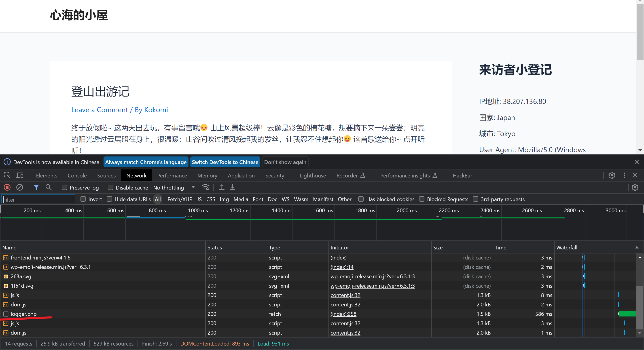Check the Disable cache option

[110, 187]
